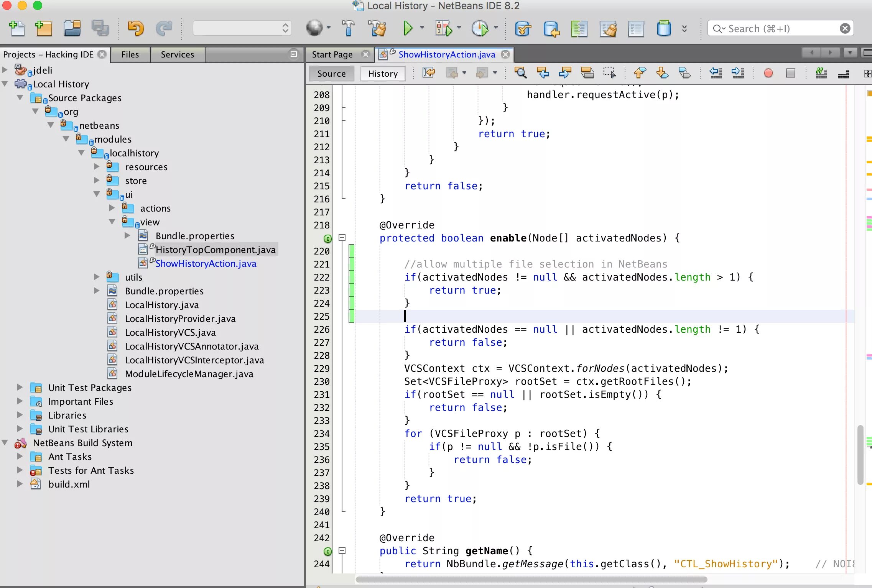Select LocalHistoryProvider.java in project tree
872x588 pixels.
(180, 319)
